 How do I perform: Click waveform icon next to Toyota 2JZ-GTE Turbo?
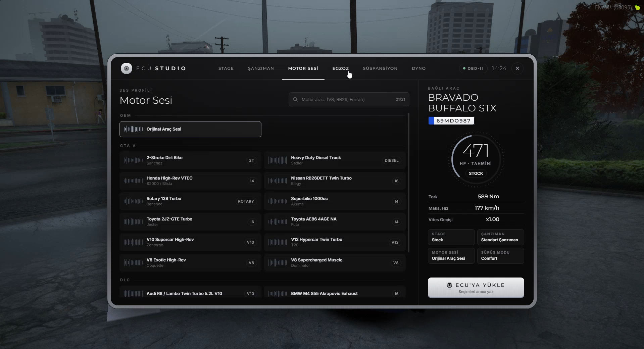pos(133,222)
